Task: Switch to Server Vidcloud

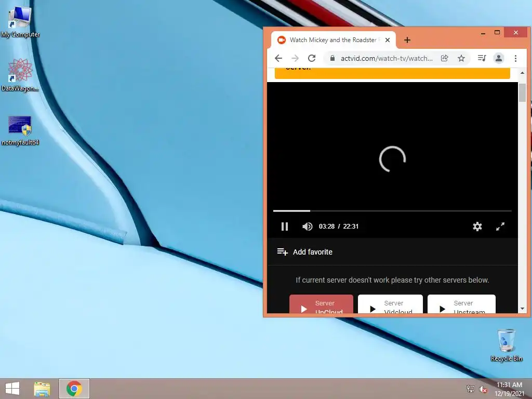Action: [x=390, y=304]
